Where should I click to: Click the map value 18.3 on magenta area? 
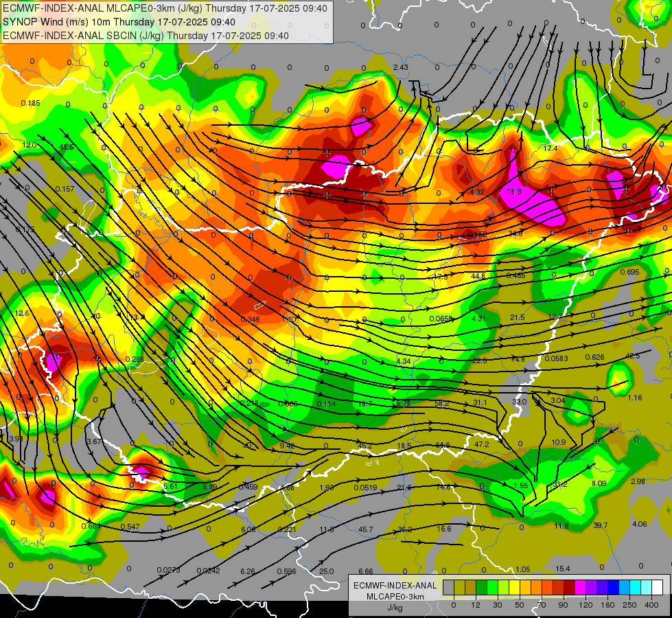[514, 192]
